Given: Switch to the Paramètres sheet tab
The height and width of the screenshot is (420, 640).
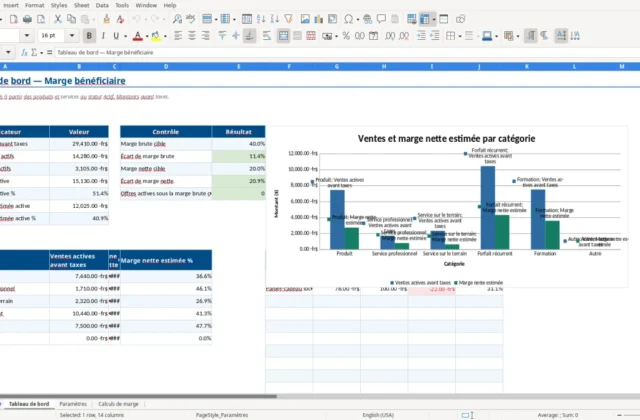Looking at the screenshot, I should point(73,404).
